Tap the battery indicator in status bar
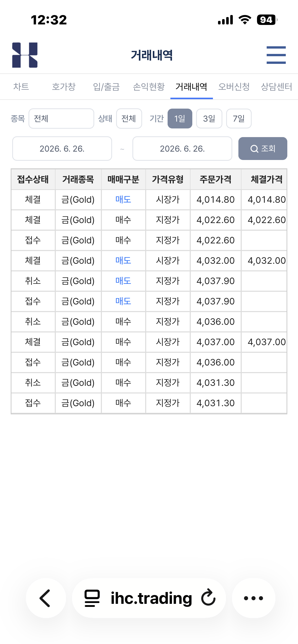298x644 pixels. click(267, 20)
